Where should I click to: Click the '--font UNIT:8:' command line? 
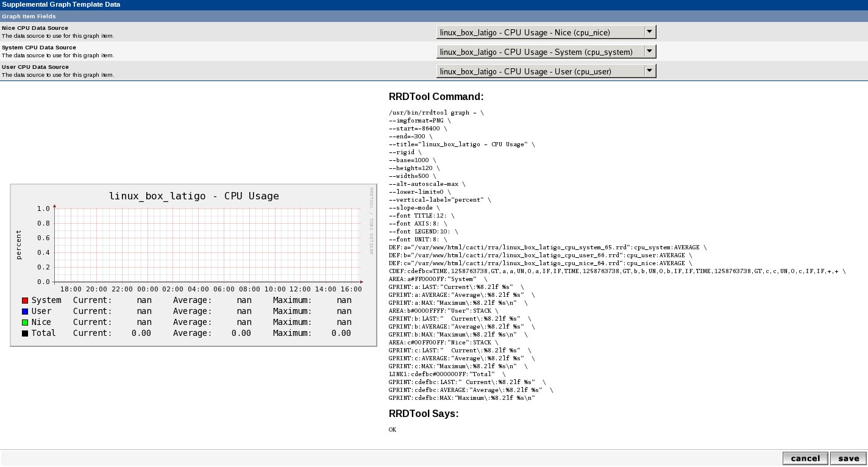click(418, 240)
